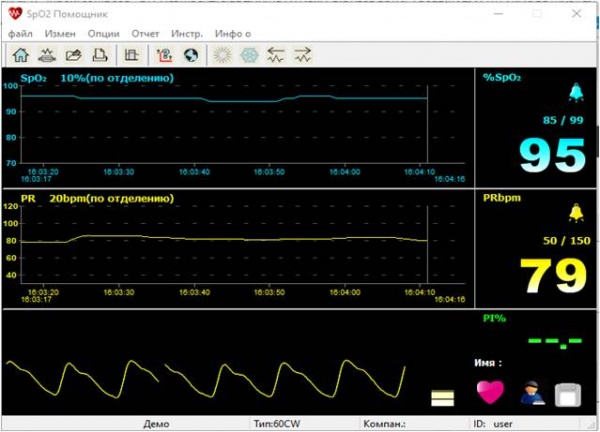
Task: Click the %SpO2 panel heading
Action: pos(502,78)
